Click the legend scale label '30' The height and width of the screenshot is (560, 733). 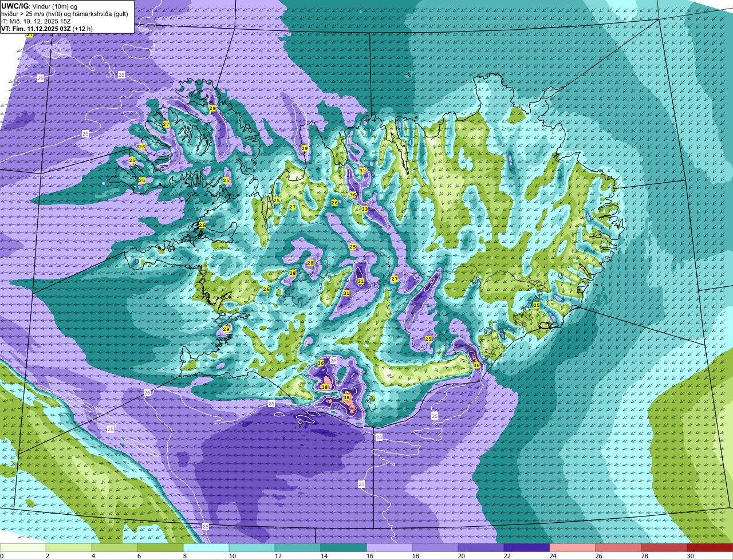pos(691,556)
